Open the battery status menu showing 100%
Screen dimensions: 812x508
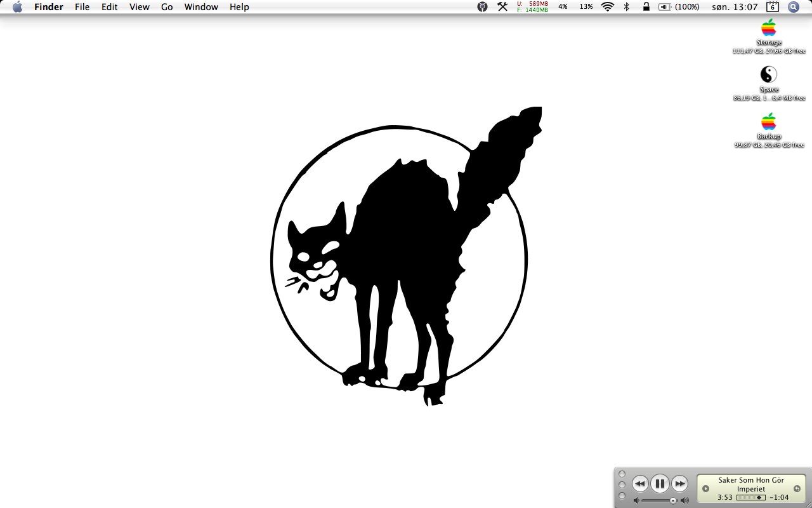tap(679, 7)
